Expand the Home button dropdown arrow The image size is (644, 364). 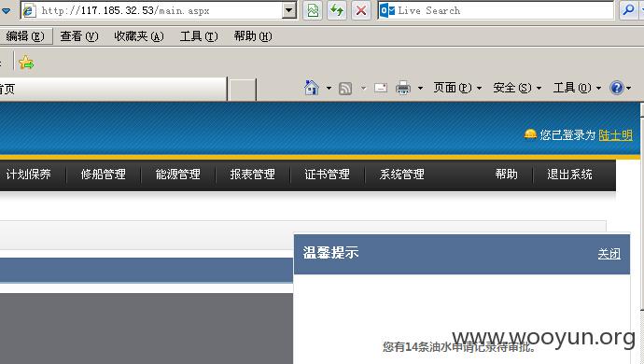[x=329, y=88]
